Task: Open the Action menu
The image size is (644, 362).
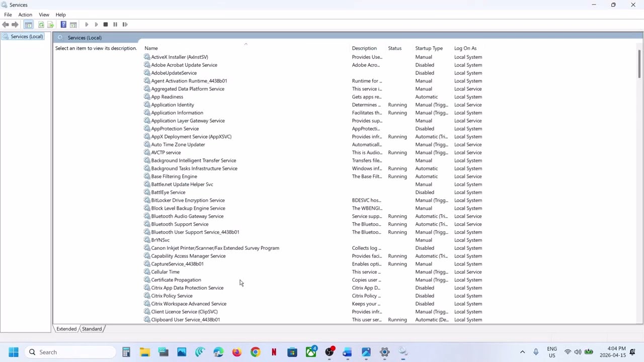Action: click(25, 15)
